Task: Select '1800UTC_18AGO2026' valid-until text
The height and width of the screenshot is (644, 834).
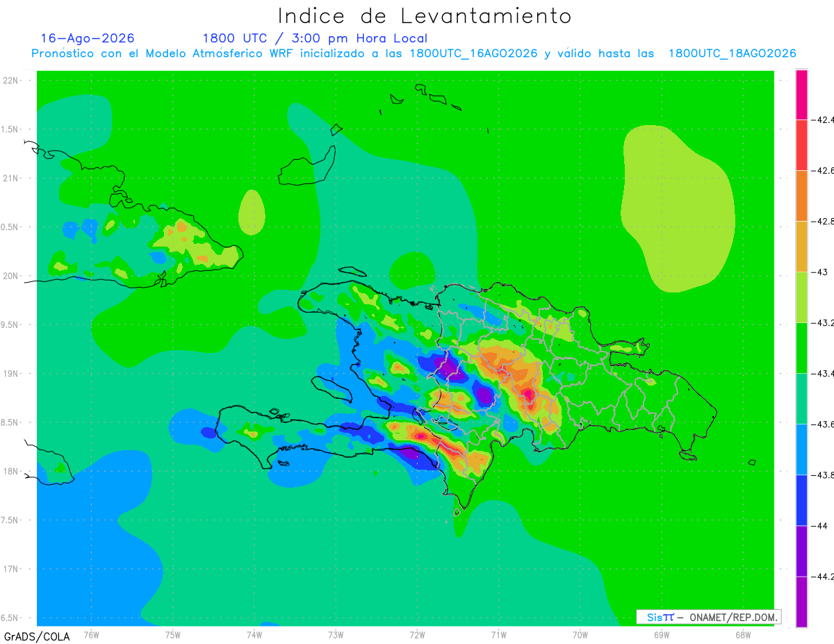Action: pyautogui.click(x=733, y=53)
